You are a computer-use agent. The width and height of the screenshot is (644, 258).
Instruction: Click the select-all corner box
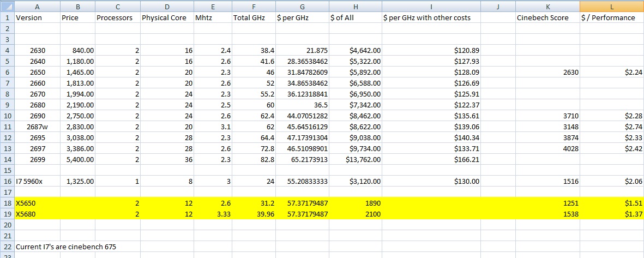(7, 5)
